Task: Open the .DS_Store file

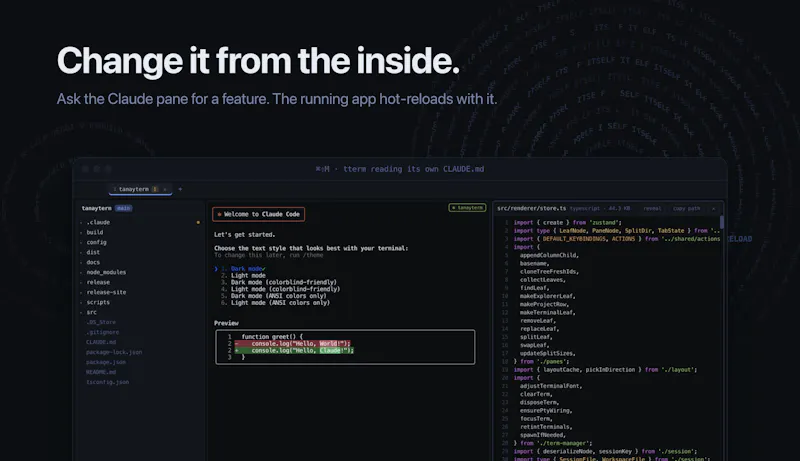Action: click(101, 322)
